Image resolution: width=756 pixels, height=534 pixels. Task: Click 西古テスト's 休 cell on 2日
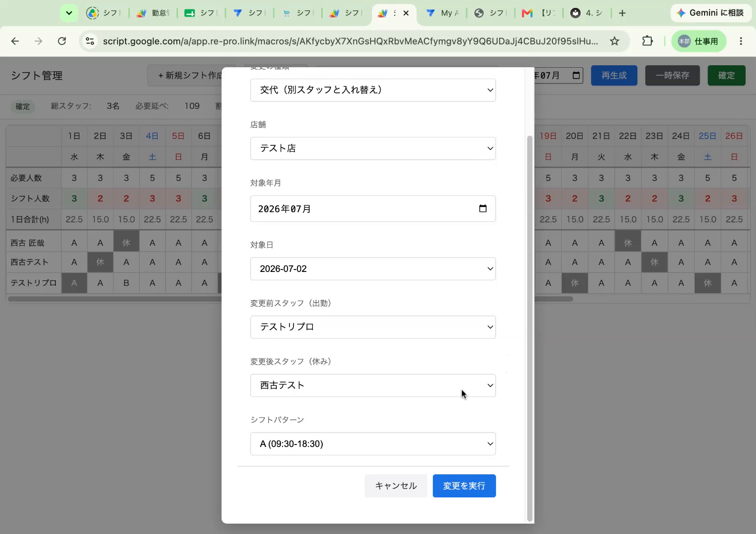tap(100, 262)
